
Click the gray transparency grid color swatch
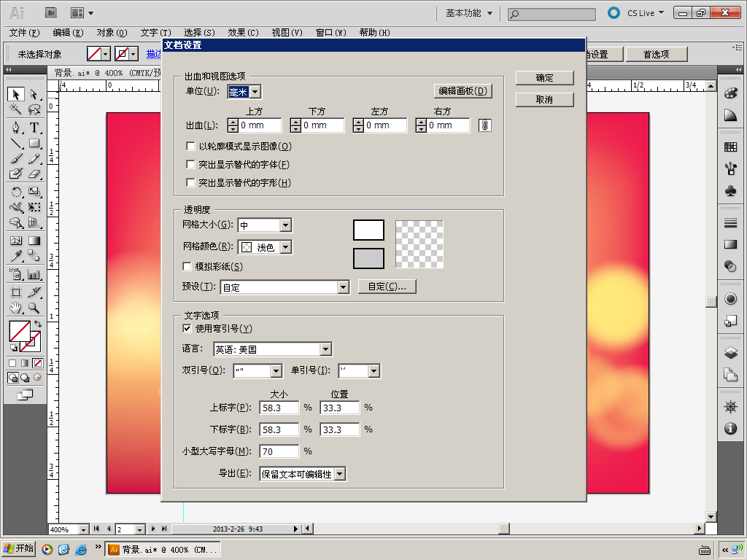[368, 259]
